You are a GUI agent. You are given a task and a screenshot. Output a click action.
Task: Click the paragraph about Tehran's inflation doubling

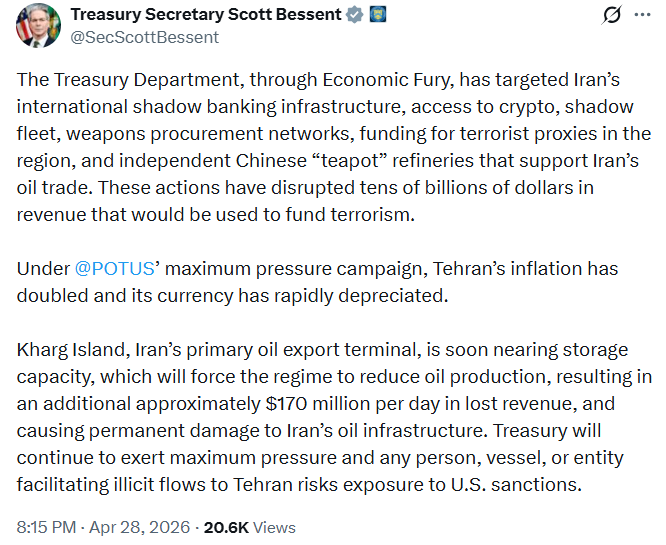click(317, 282)
